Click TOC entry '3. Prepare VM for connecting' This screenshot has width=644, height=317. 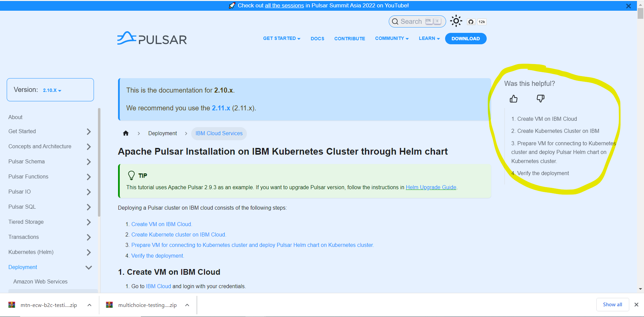(x=563, y=152)
